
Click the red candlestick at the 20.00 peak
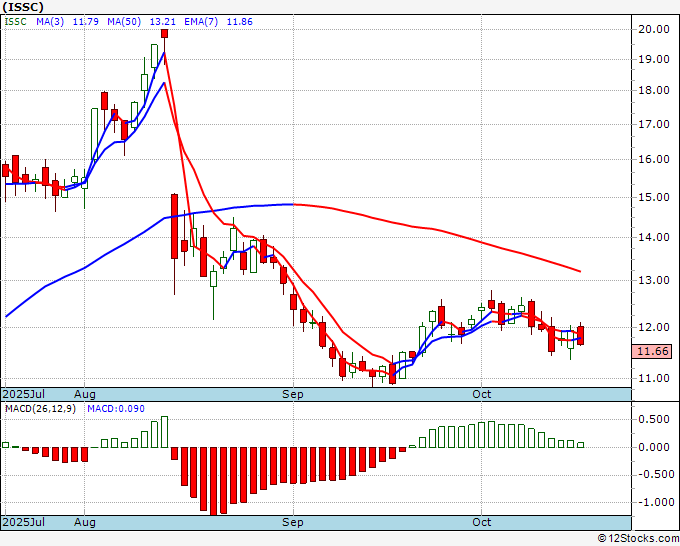[164, 34]
